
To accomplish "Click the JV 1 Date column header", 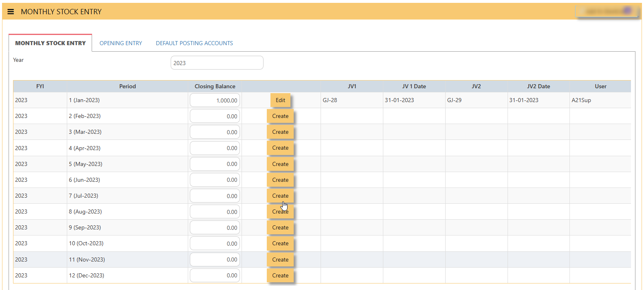I will (414, 86).
